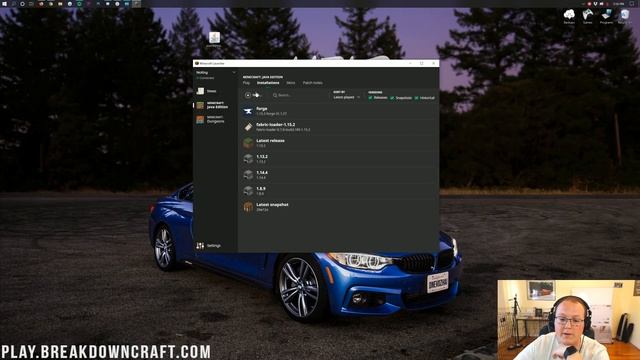Select the Latest snapshot installation name
Image resolution: width=640 pixels, height=360 pixels.
(272, 204)
